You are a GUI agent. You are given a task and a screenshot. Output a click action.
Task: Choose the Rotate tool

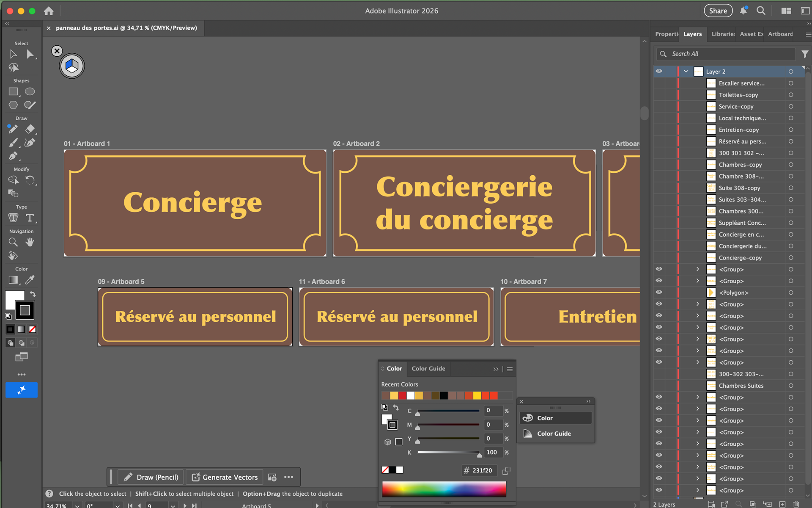(30, 180)
